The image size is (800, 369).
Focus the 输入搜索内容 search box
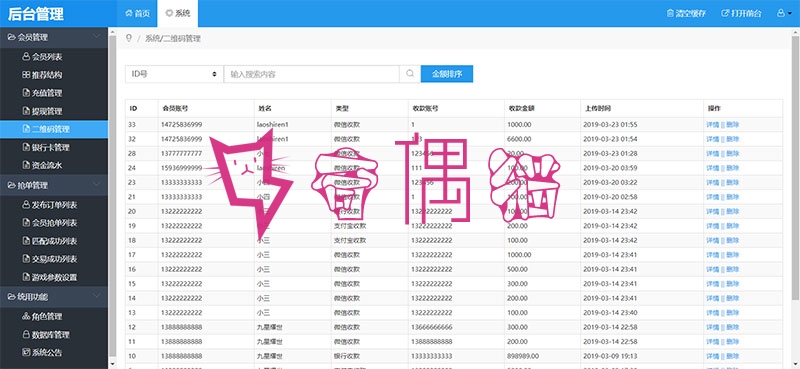tap(311, 73)
